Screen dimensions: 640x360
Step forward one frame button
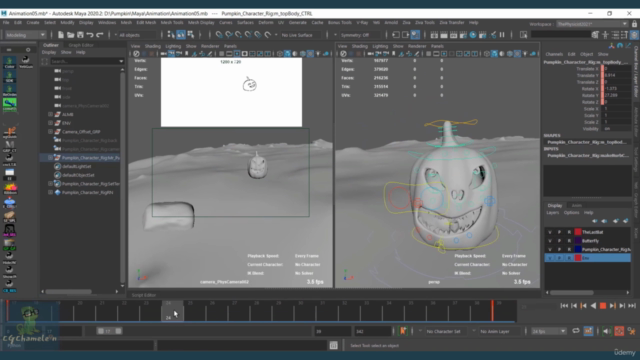622,306
